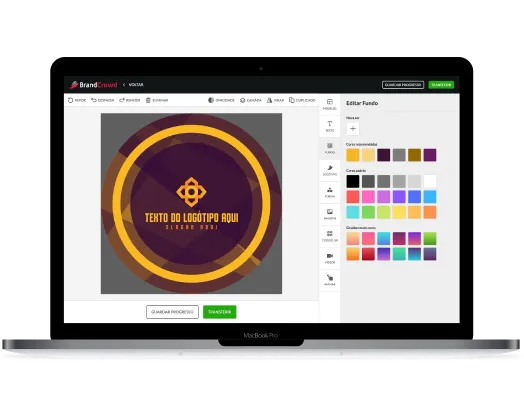Open the Imagens panel in the sidebar
The width and height of the screenshot is (524, 419).
(x=330, y=214)
